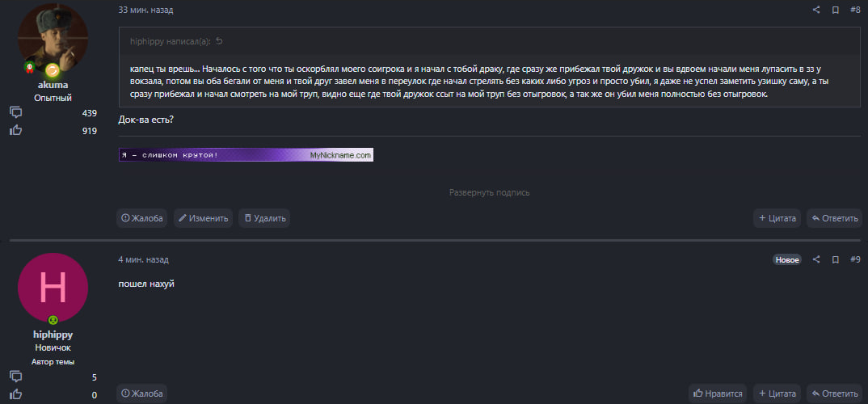Open post permalink #8
This screenshot has height=404, width=868.
coord(855,10)
